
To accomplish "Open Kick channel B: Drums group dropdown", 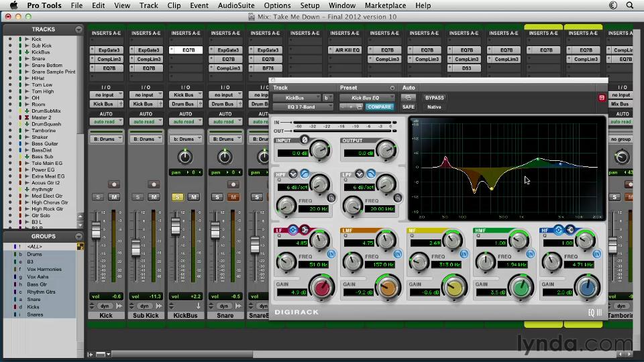I will point(106,139).
